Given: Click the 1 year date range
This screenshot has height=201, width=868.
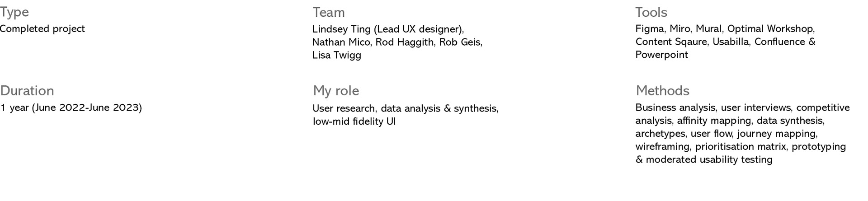Looking at the screenshot, I should tap(71, 108).
